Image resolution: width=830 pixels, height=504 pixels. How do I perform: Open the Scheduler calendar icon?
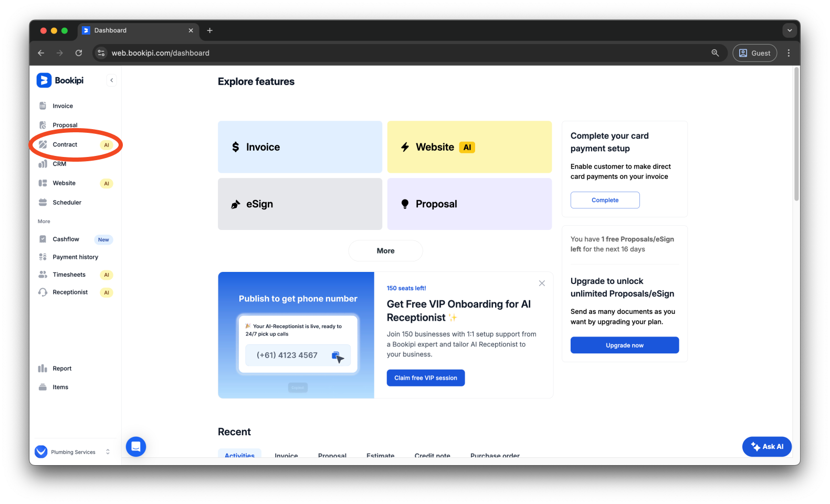point(43,203)
